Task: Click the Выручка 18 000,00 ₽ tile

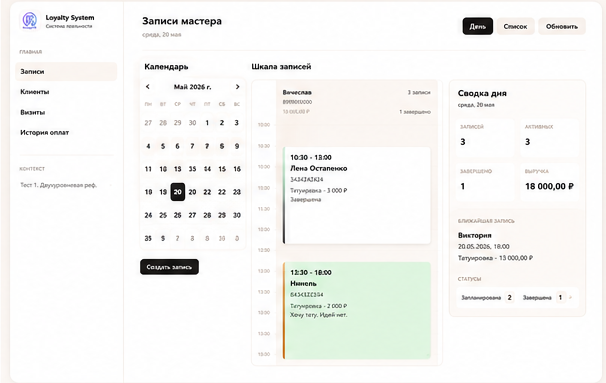Action: coord(550,182)
